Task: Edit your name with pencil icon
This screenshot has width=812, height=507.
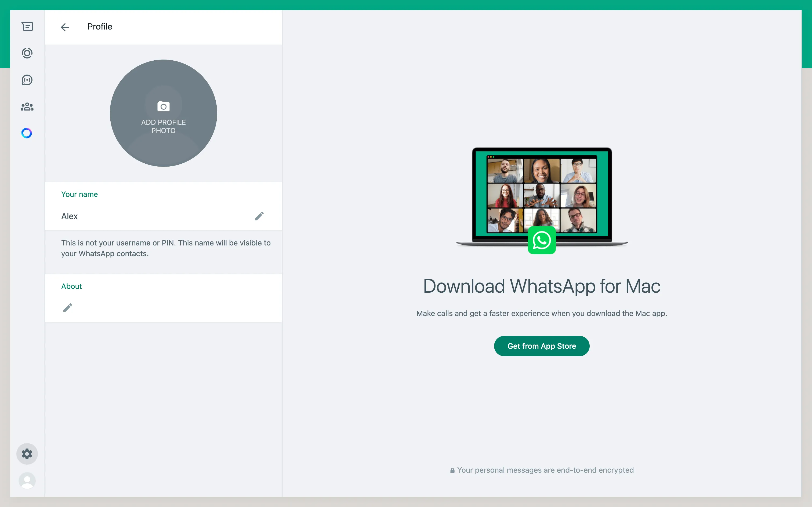Action: pyautogui.click(x=259, y=216)
